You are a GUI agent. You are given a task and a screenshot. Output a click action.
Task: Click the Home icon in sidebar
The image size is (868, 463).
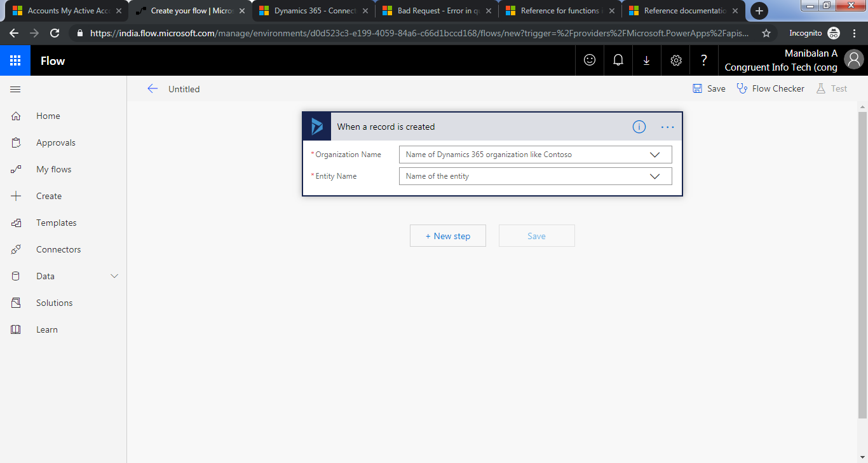click(16, 116)
